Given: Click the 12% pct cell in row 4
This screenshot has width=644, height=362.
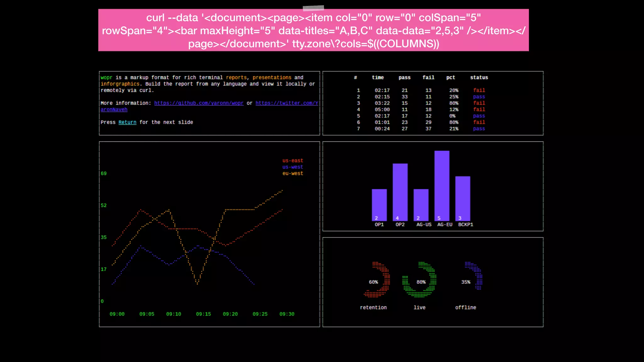Looking at the screenshot, I should click(x=454, y=110).
